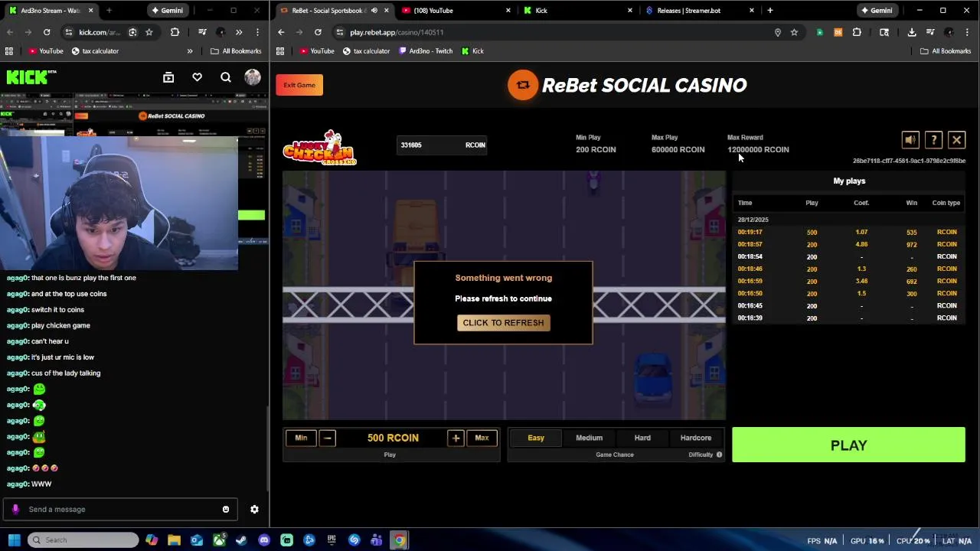Open Windows Start menu
Image resolution: width=980 pixels, height=551 pixels.
pyautogui.click(x=14, y=540)
